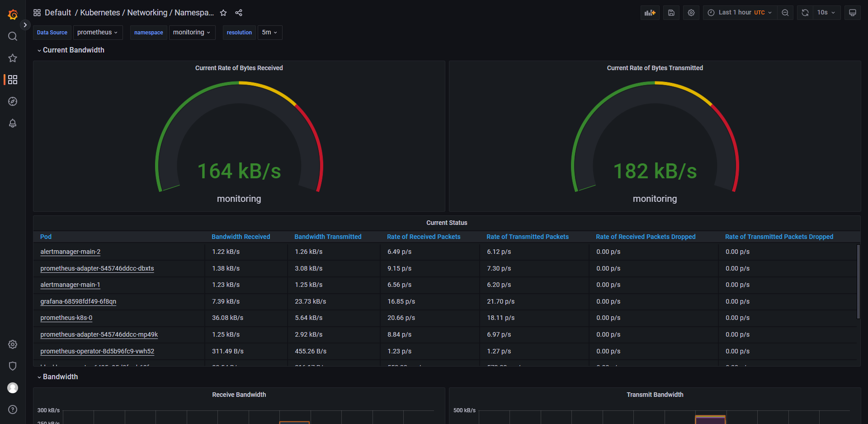
Task: Open the search dashboards icon in sidebar
Action: coord(13,36)
